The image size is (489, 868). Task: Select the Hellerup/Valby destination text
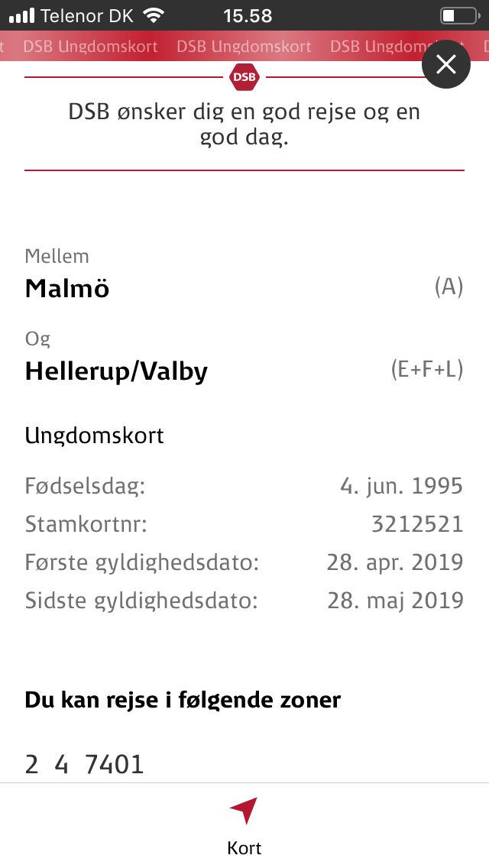[x=116, y=371]
